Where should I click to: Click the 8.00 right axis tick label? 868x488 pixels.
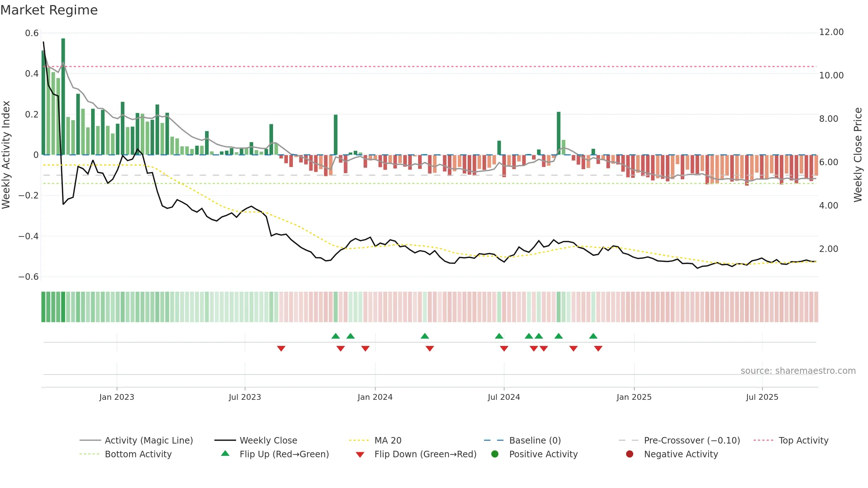point(829,119)
